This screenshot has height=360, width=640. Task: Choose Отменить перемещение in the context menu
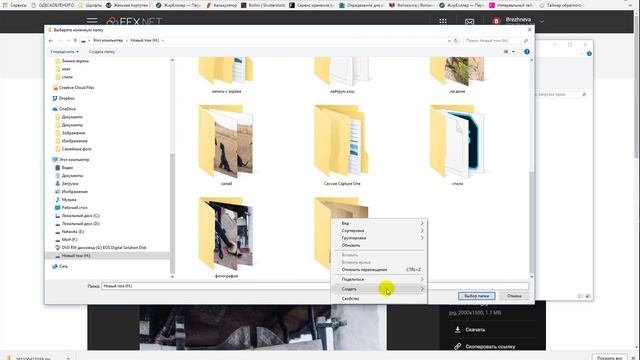pos(379,270)
